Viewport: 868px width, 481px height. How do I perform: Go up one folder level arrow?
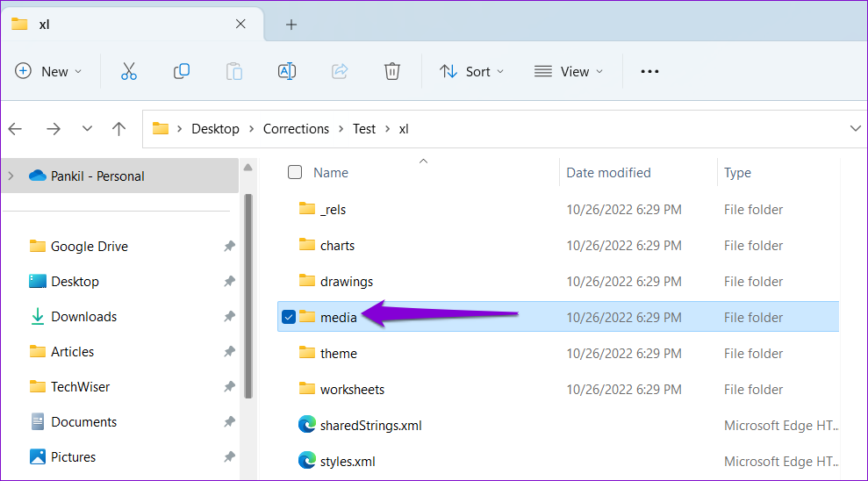click(x=119, y=129)
